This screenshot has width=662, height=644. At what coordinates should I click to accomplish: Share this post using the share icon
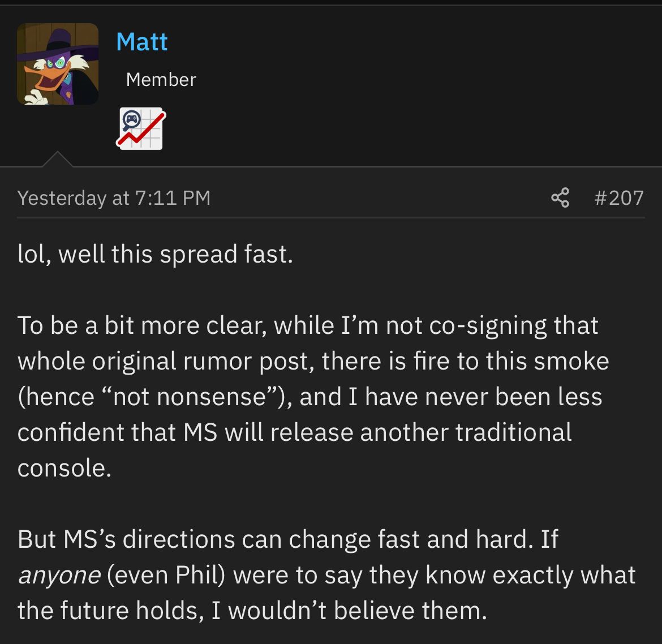coord(560,198)
